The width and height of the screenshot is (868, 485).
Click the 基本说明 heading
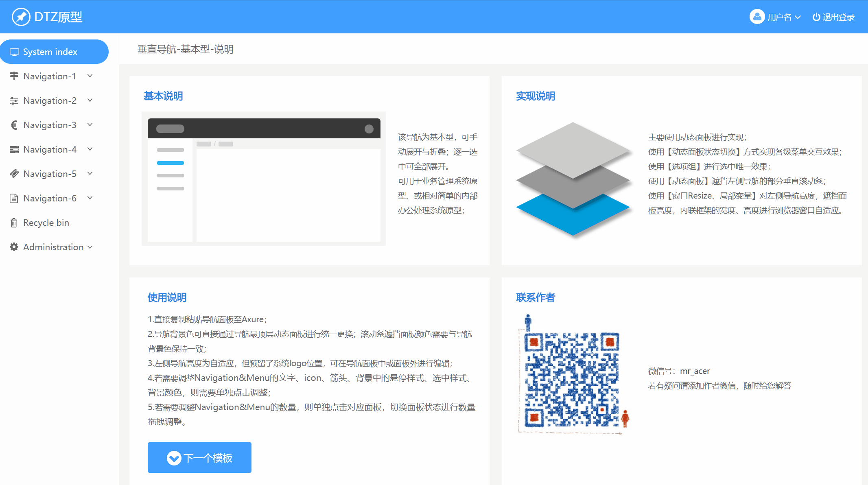coord(163,96)
